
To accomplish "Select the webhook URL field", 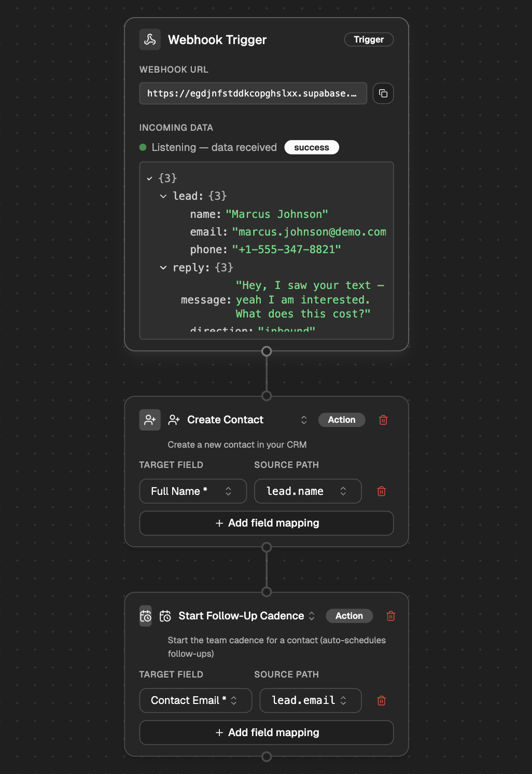I will tap(253, 93).
